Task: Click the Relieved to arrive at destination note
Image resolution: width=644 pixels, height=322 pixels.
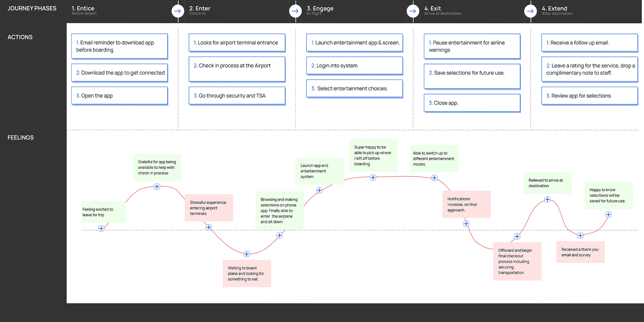Action: pyautogui.click(x=547, y=183)
